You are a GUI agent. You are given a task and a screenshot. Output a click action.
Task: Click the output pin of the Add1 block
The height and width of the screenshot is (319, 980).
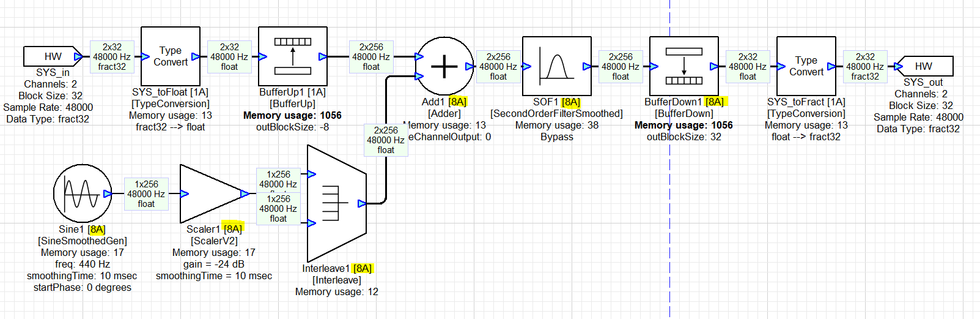coord(469,66)
